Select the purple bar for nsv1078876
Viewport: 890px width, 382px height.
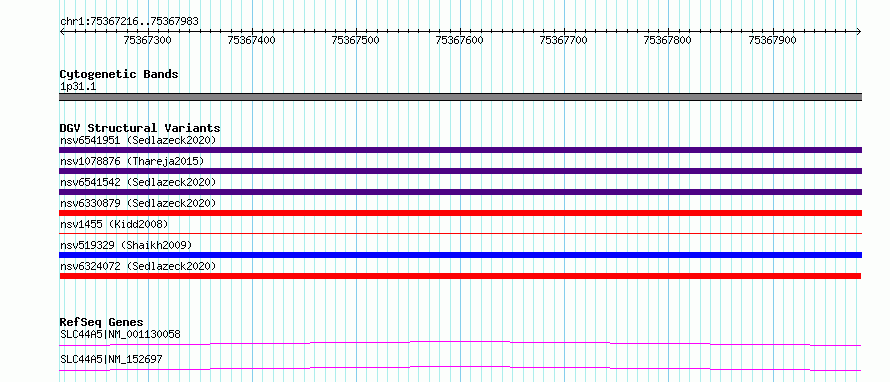[x=461, y=171]
